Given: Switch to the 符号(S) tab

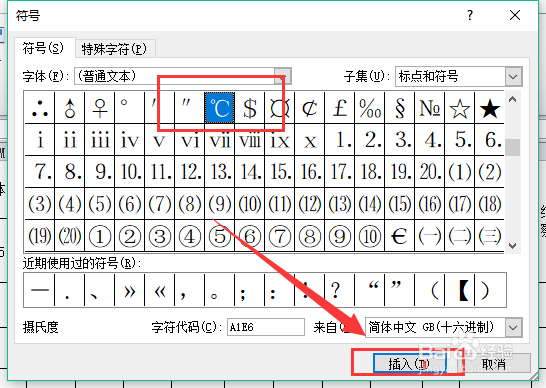Looking at the screenshot, I should (44, 48).
